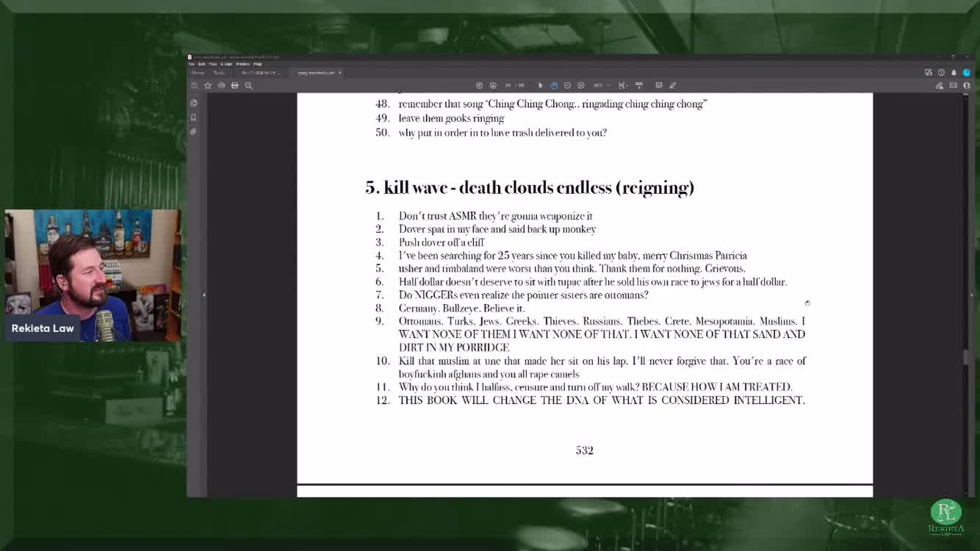Switch to the Home tab

198,73
